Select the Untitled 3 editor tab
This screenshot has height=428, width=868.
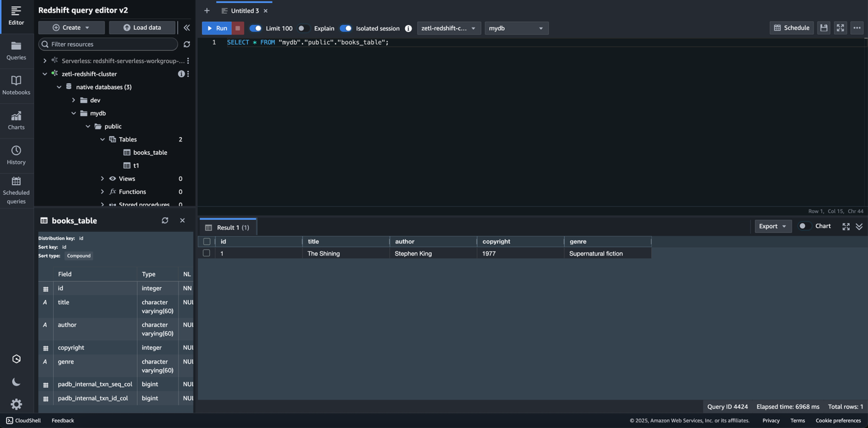[x=244, y=11]
